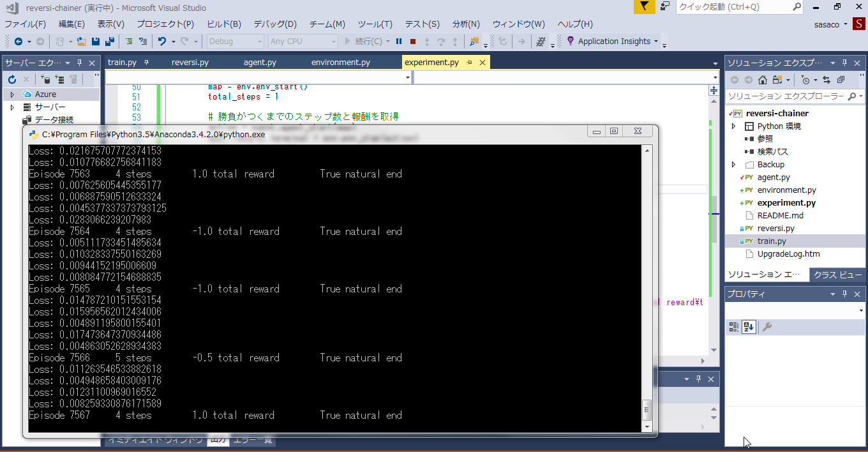Click the データ接続 node

[x=54, y=120]
